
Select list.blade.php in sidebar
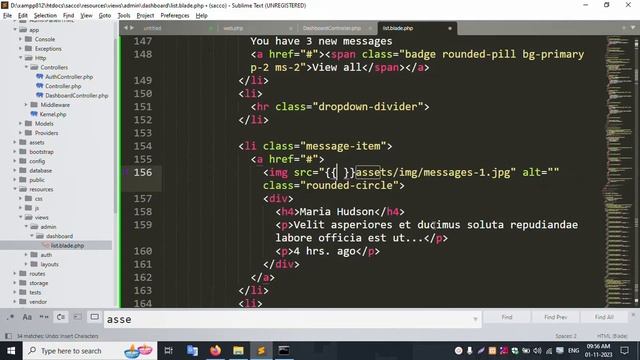click(67, 245)
